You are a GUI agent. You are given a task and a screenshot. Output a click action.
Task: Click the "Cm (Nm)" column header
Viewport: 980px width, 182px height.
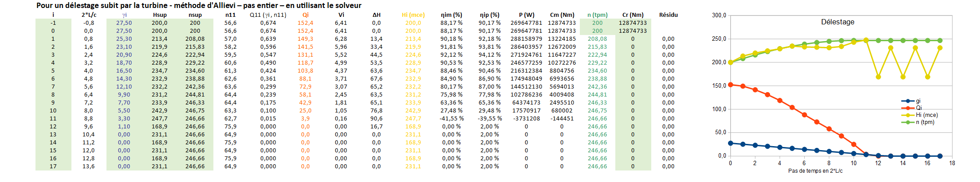pos(562,15)
